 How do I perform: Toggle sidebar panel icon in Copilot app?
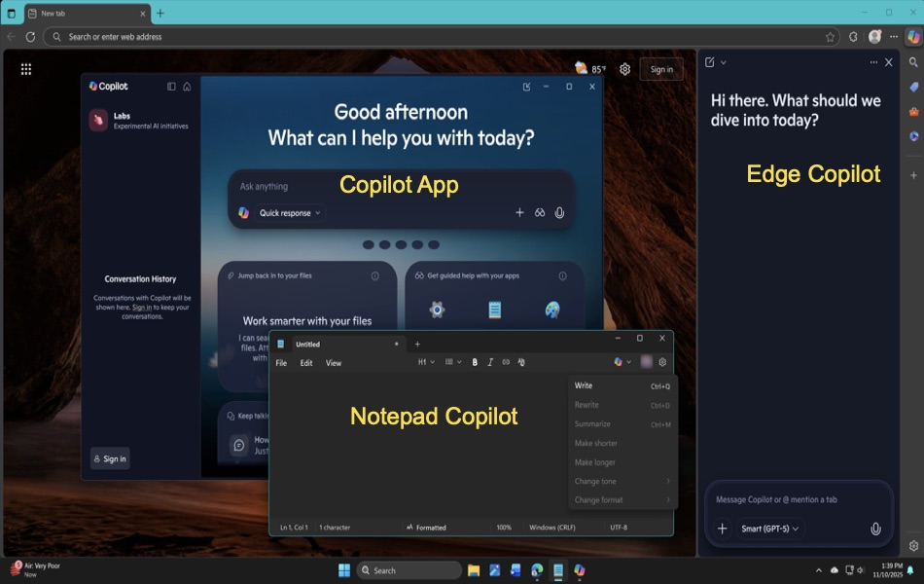pos(171,87)
